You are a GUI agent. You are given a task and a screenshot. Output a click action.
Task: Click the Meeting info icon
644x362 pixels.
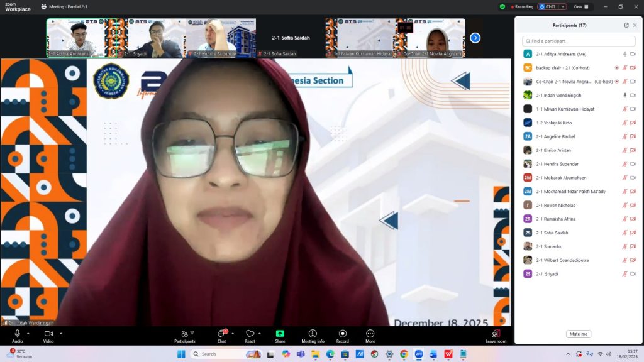pyautogui.click(x=313, y=334)
